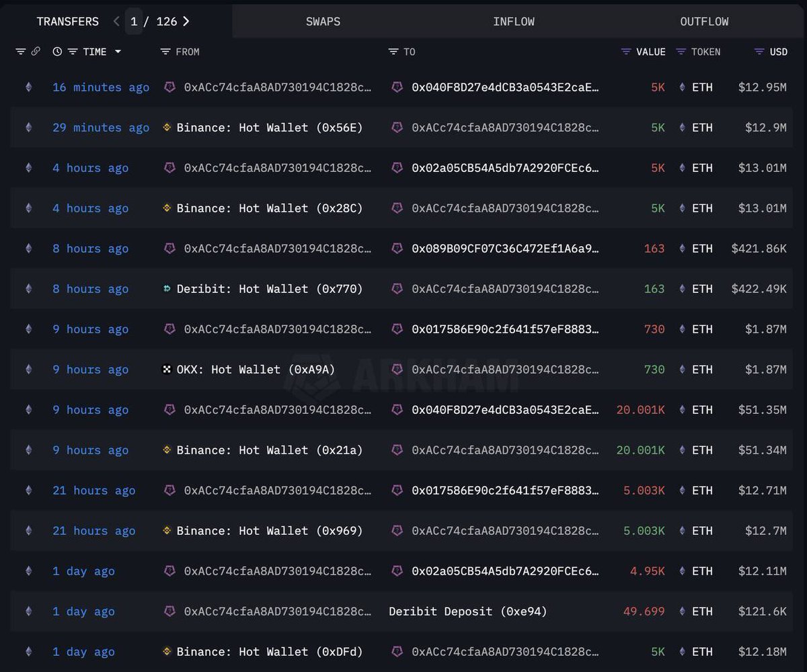The image size is (807, 672).
Task: Click the $422.49K USD value
Action: tap(759, 289)
